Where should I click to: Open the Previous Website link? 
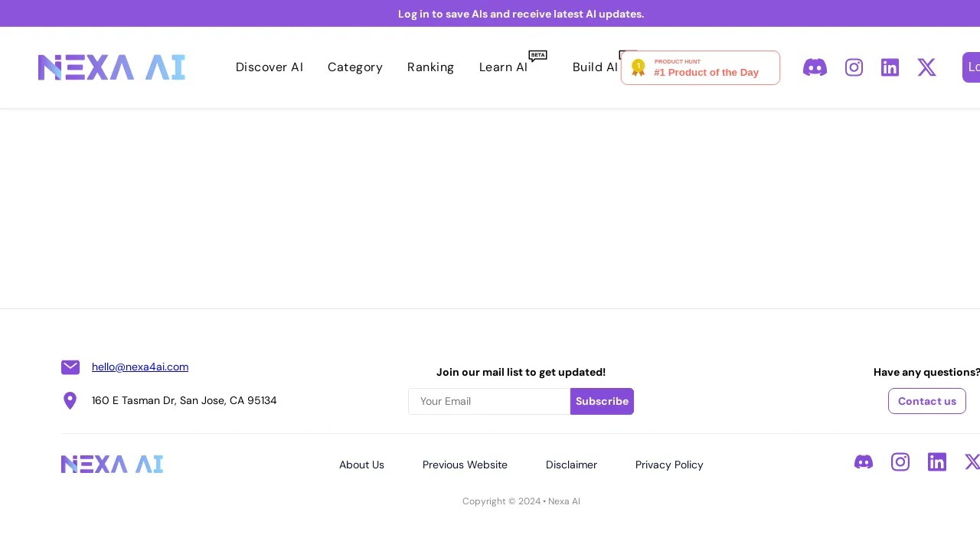pos(465,465)
